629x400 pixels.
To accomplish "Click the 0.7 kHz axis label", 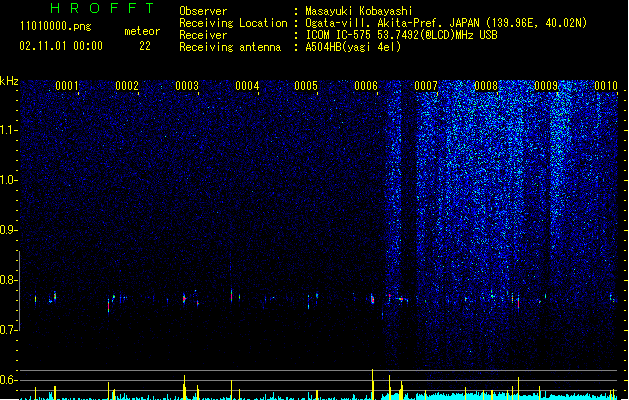I will [9, 330].
